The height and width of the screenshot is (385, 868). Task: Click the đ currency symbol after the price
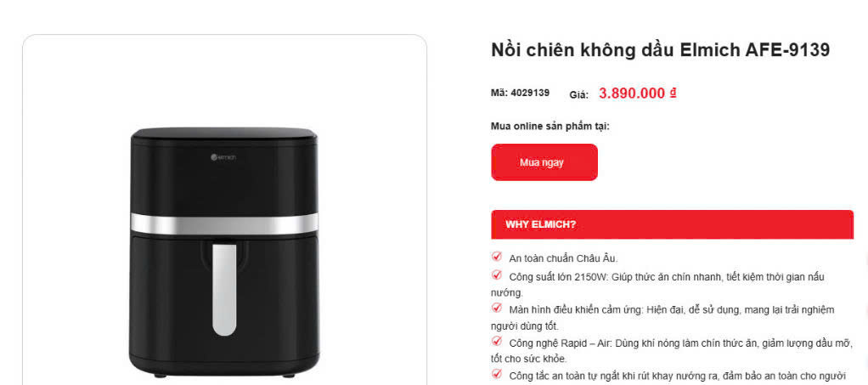point(673,93)
